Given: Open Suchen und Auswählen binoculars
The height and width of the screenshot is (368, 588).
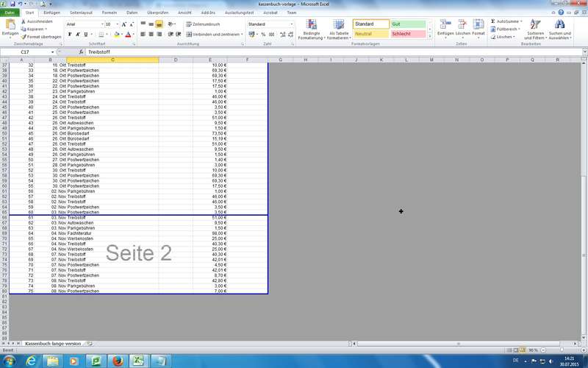Looking at the screenshot, I should [560, 26].
